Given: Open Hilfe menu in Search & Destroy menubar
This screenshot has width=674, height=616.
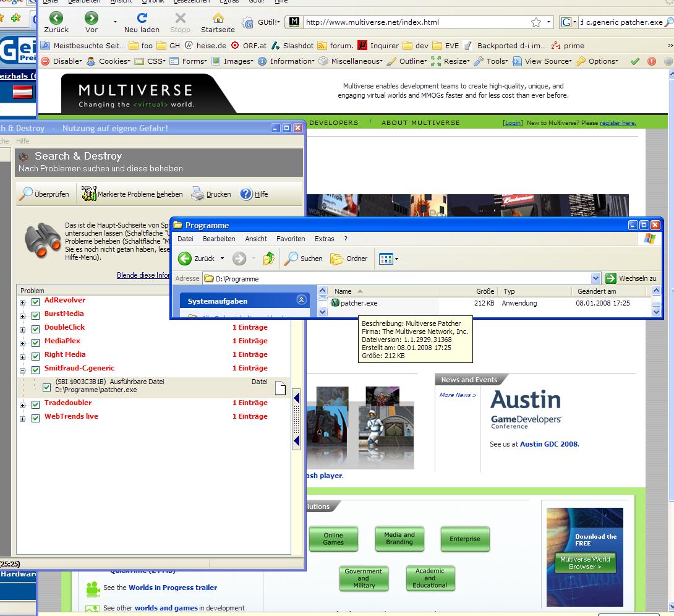Looking at the screenshot, I should pos(23,141).
